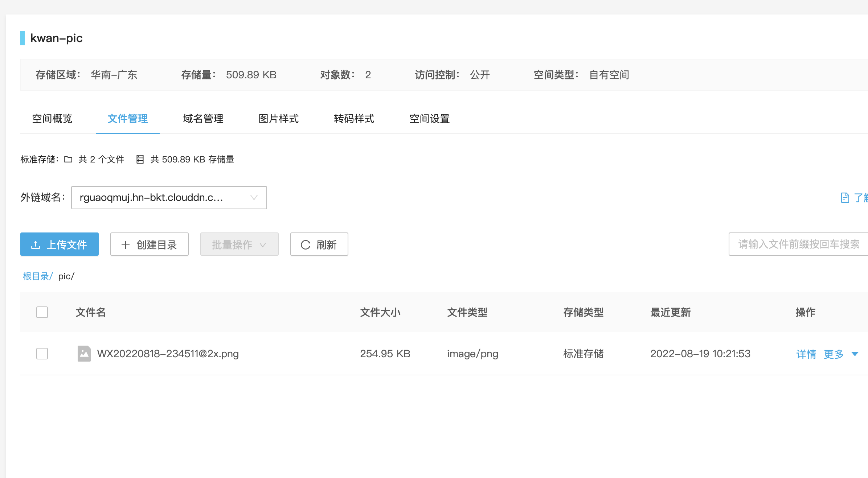Navigate to 根目录 in breadcrumb
Viewport: 868px width, 478px height.
[36, 276]
